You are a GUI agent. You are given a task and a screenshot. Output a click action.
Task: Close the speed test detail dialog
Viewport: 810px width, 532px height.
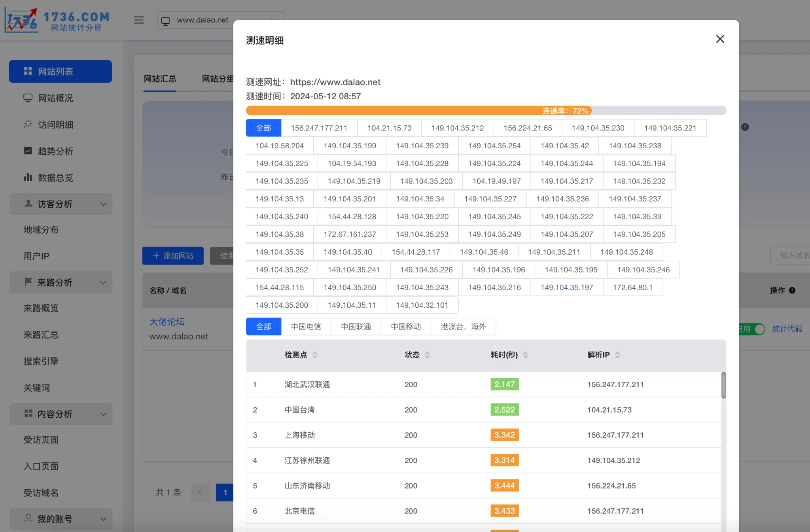pos(720,39)
